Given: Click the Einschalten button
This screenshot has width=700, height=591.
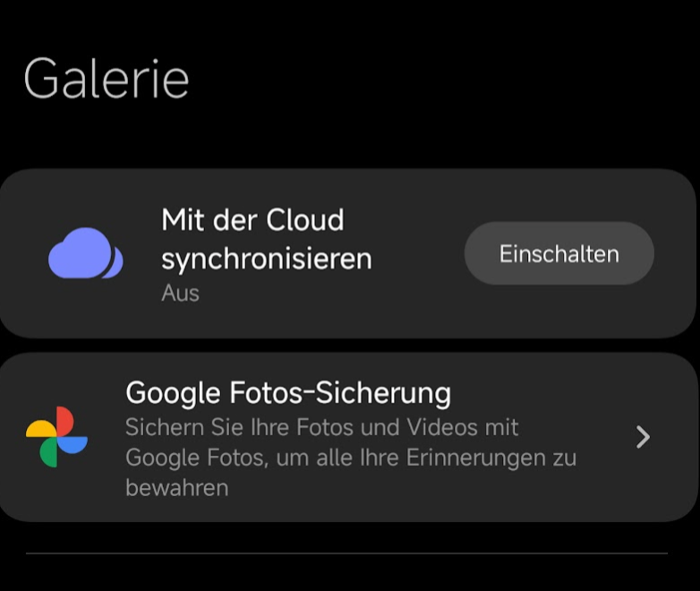Looking at the screenshot, I should point(559,253).
